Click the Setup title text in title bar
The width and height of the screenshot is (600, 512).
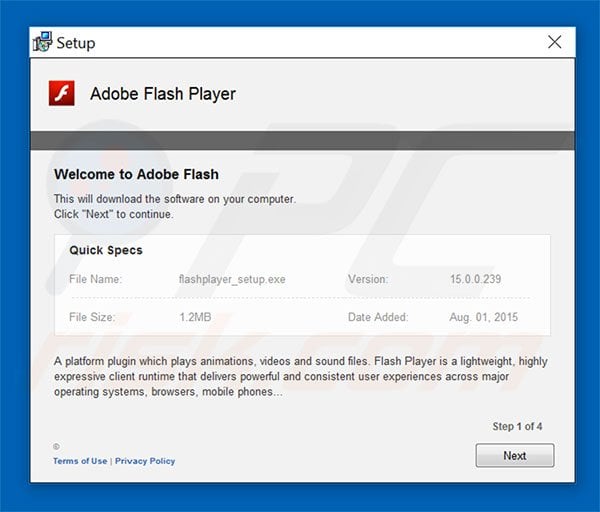pos(76,43)
